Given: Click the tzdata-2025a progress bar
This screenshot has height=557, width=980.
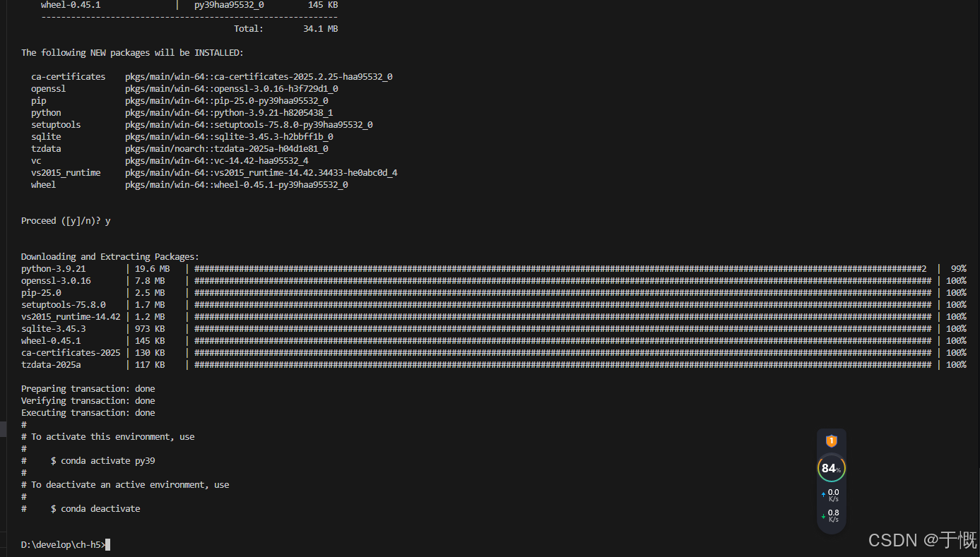Looking at the screenshot, I should [562, 365].
